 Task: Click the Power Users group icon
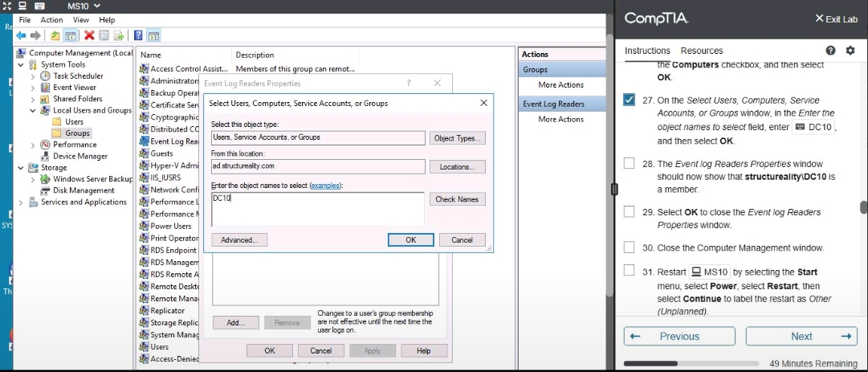tap(144, 226)
